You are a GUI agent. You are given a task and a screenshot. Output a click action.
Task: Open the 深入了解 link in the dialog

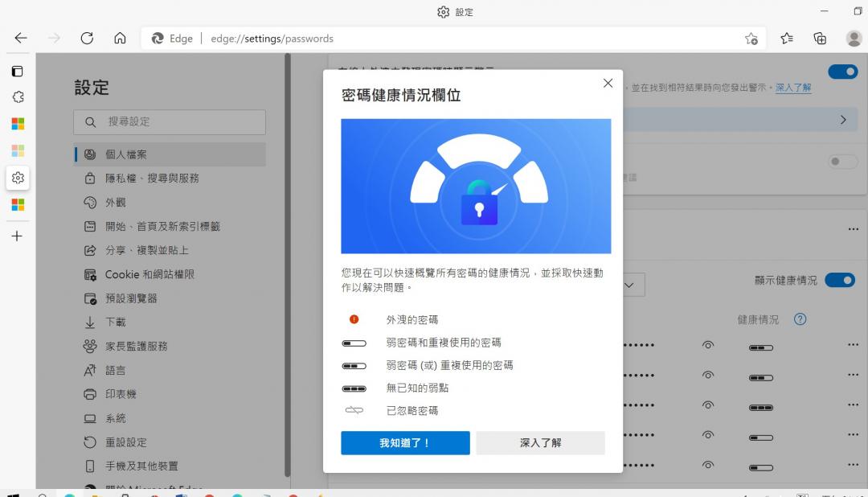point(540,443)
